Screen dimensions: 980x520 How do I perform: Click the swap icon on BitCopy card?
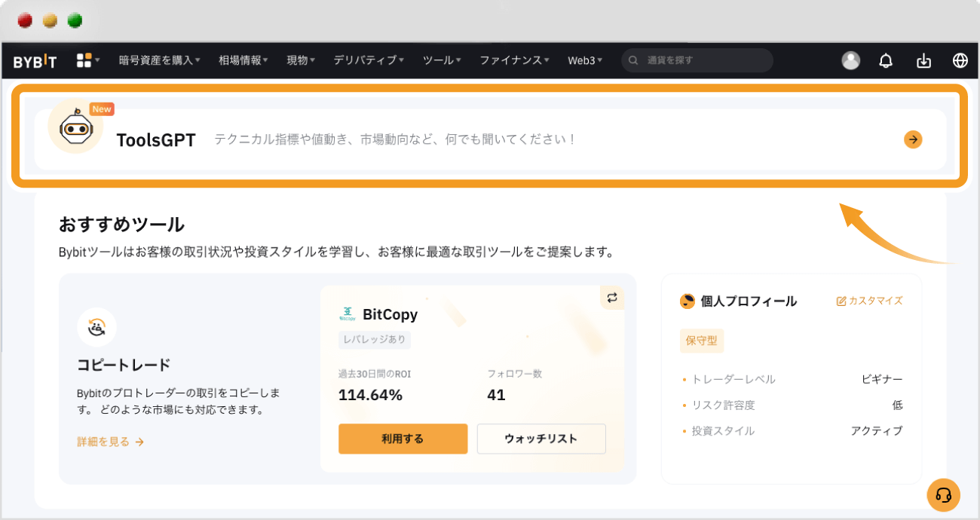[612, 298]
